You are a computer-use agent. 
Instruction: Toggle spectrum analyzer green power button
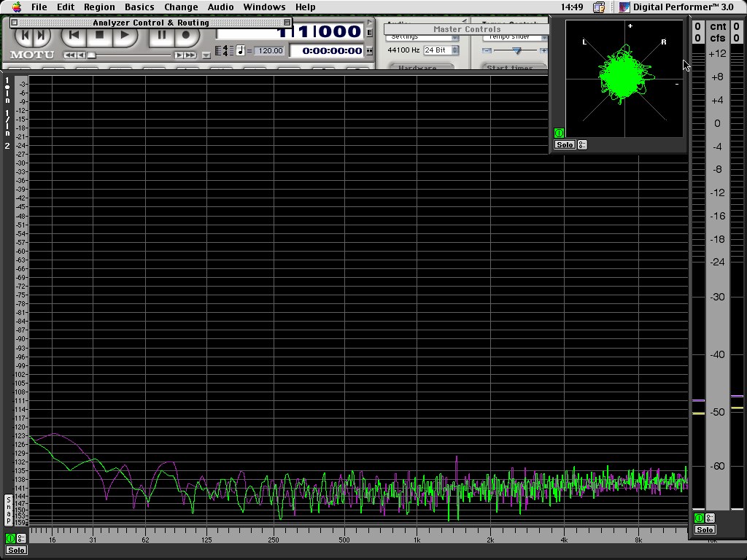coord(10,539)
